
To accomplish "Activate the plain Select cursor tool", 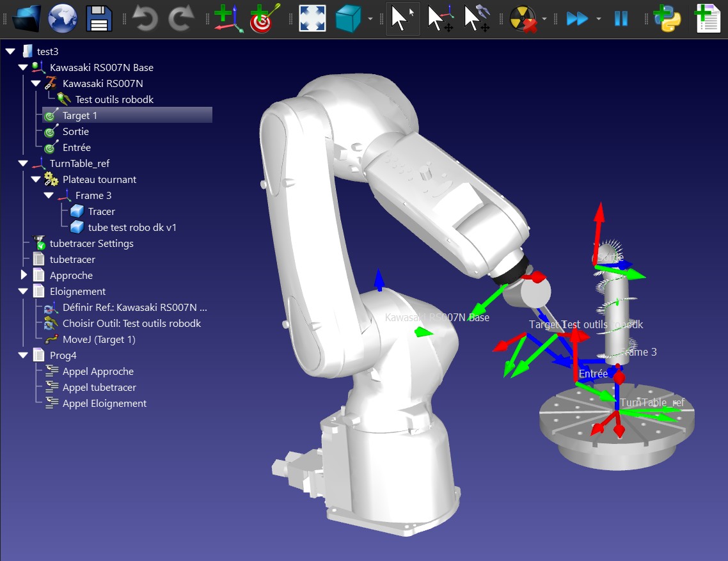I will pyautogui.click(x=402, y=19).
